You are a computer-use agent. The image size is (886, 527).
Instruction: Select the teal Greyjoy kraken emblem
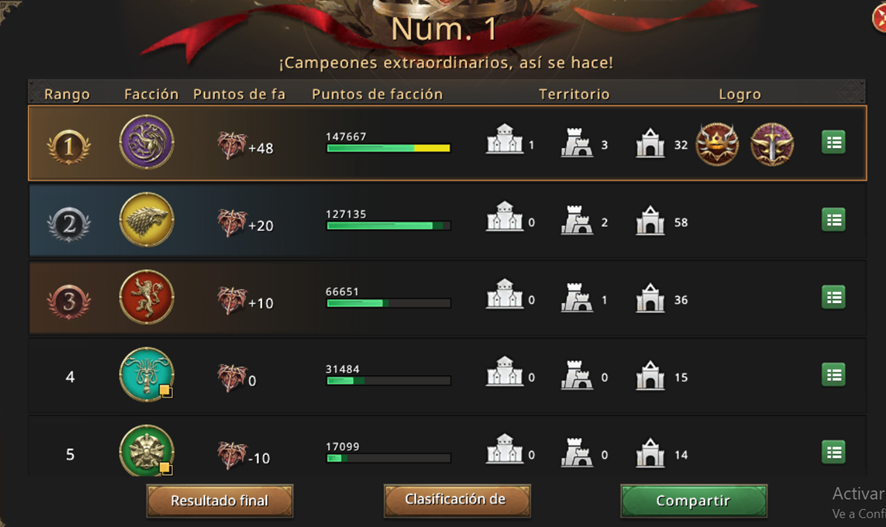click(x=146, y=374)
